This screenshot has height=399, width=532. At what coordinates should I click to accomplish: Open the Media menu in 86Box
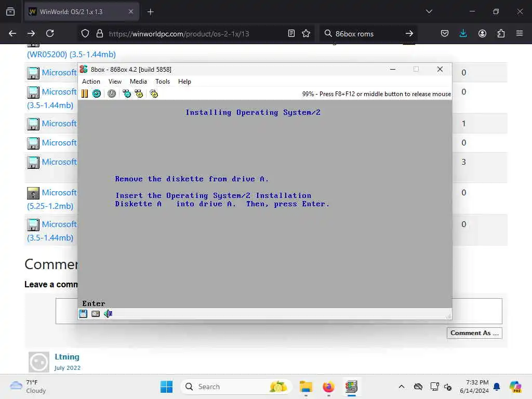click(x=138, y=82)
